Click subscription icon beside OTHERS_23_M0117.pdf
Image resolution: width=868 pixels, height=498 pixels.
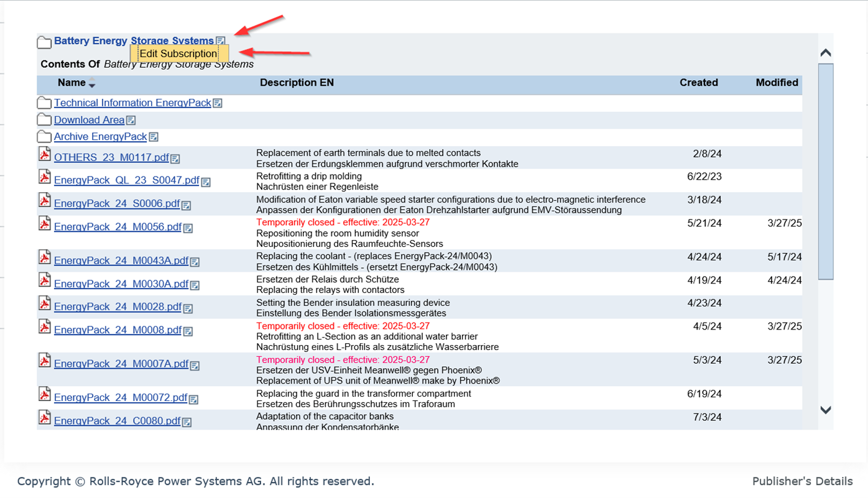pos(175,159)
